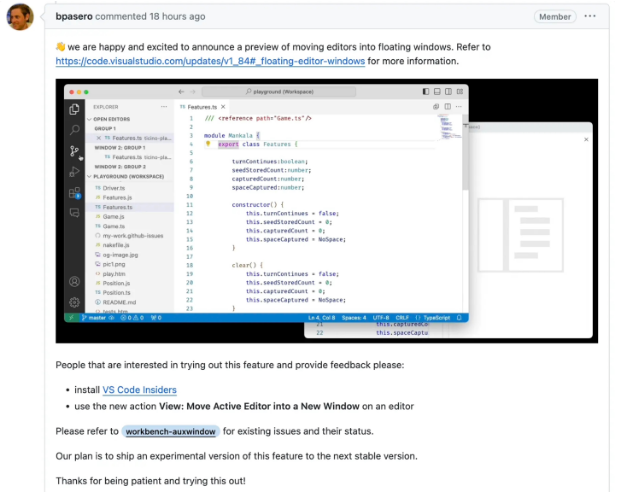Open the Run and Debug view icon
The image size is (620, 492).
click(74, 172)
